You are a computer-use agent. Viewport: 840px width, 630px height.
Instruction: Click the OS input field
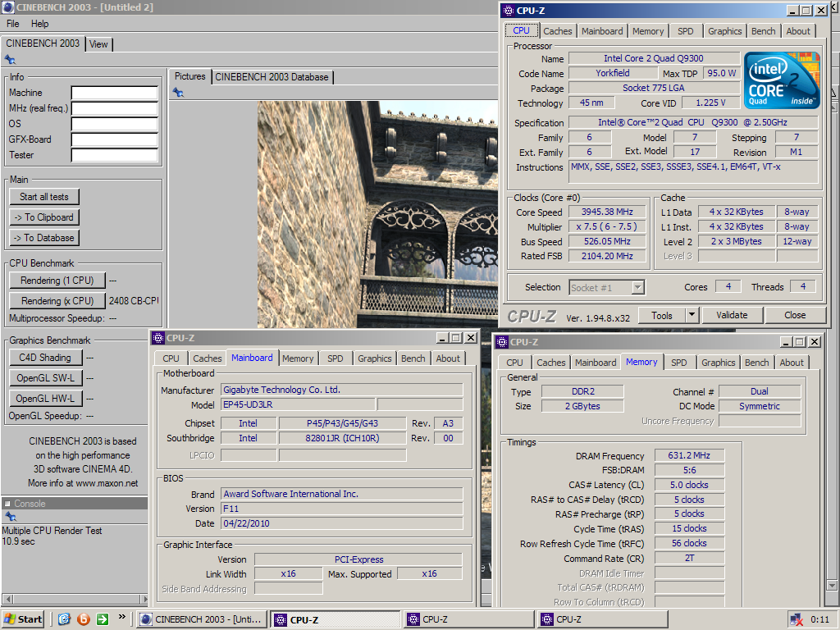(114, 124)
